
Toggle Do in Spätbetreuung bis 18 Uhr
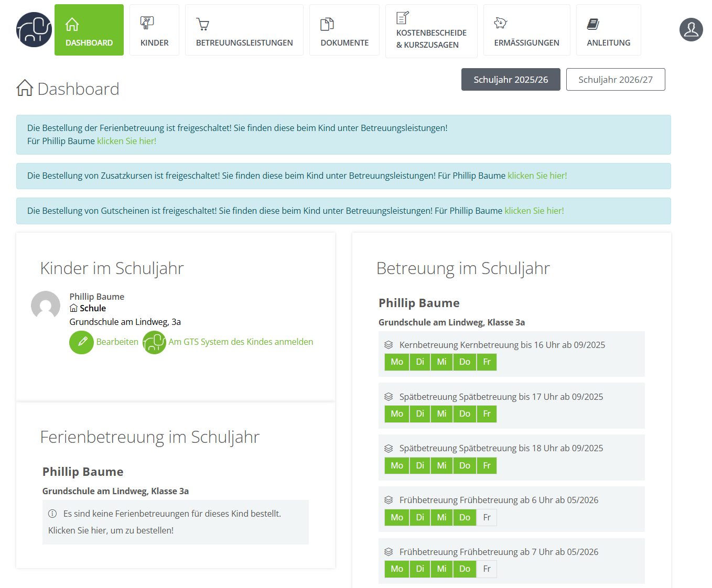coord(465,465)
